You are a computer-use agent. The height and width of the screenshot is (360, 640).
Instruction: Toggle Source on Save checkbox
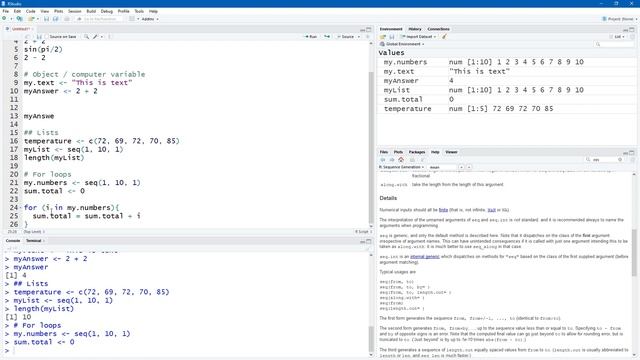(x=47, y=37)
